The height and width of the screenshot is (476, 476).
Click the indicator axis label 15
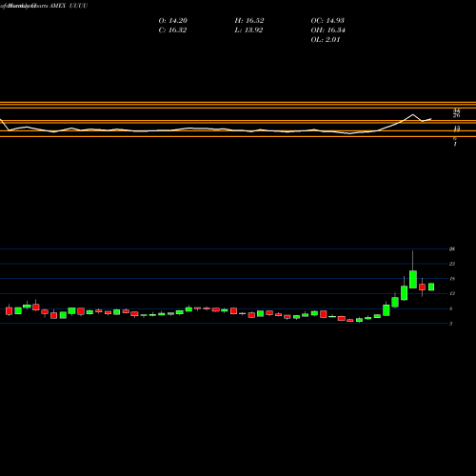(x=457, y=129)
